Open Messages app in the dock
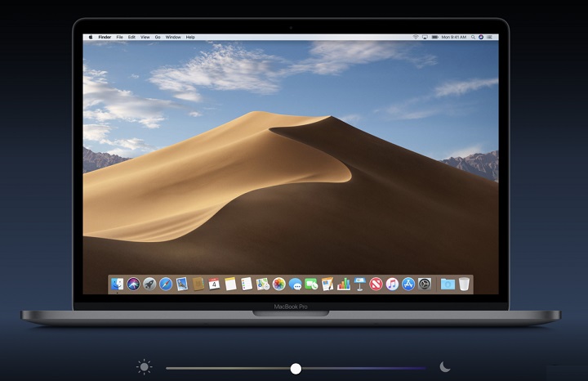 tap(296, 285)
